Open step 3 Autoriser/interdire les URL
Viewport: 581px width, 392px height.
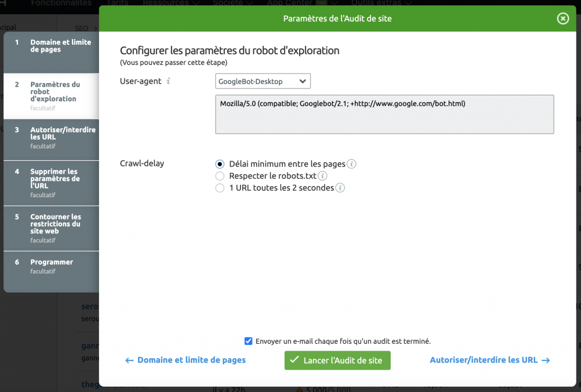pyautogui.click(x=52, y=140)
